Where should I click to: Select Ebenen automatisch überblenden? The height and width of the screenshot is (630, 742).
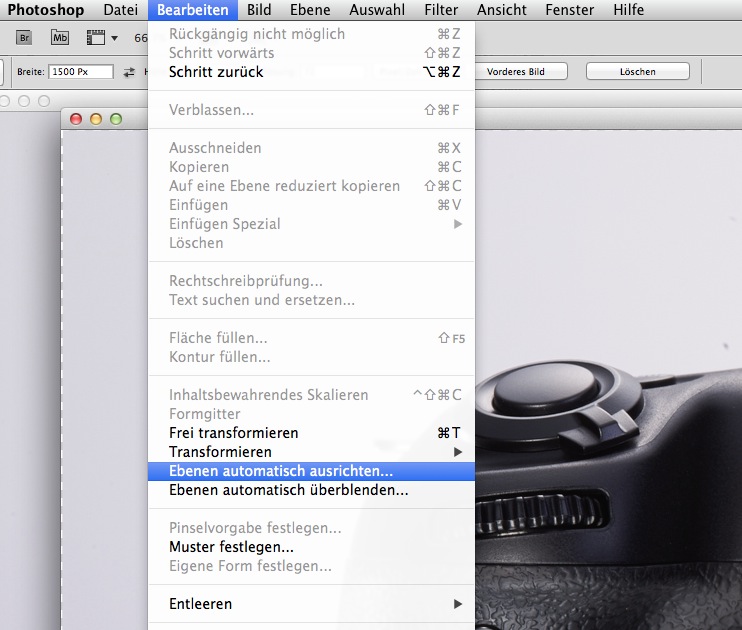click(288, 490)
